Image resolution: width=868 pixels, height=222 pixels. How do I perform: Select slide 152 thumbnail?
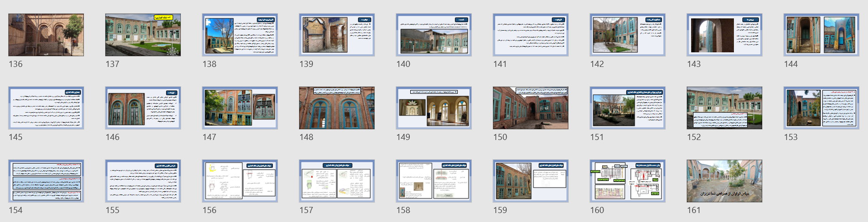pyautogui.click(x=725, y=108)
